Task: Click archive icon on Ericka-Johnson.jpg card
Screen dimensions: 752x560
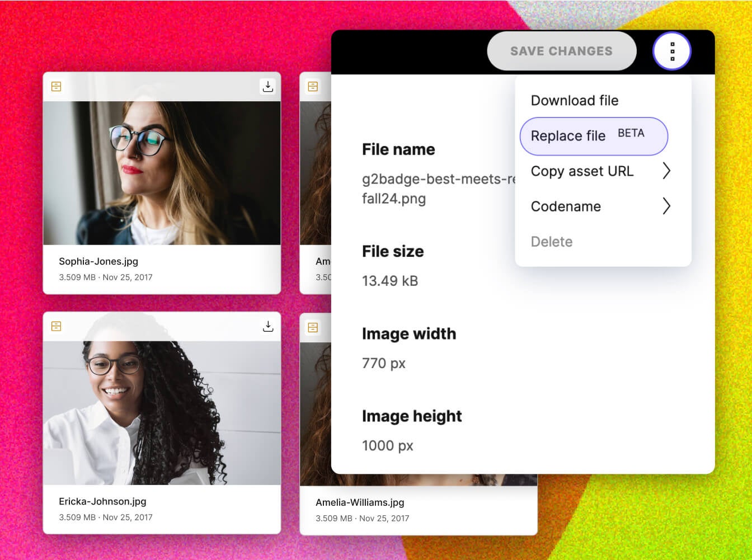Action: click(56, 326)
